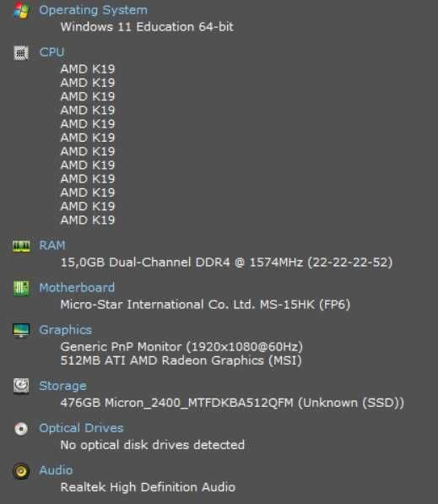Click the Windows logo icon beside Operating System
The height and width of the screenshot is (504, 438).
coord(21,11)
